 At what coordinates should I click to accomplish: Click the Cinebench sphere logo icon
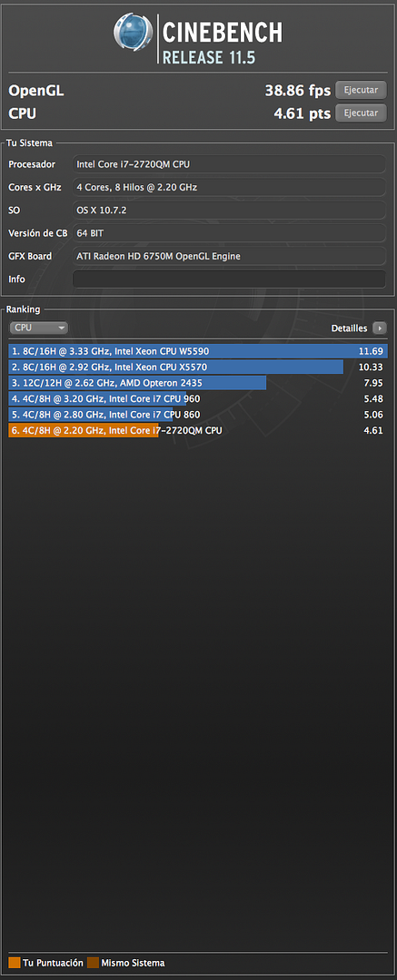tap(134, 33)
